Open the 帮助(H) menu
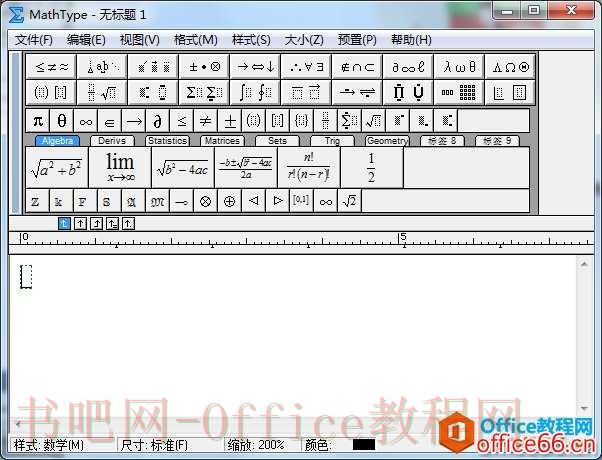The width and height of the screenshot is (602, 460). click(411, 40)
